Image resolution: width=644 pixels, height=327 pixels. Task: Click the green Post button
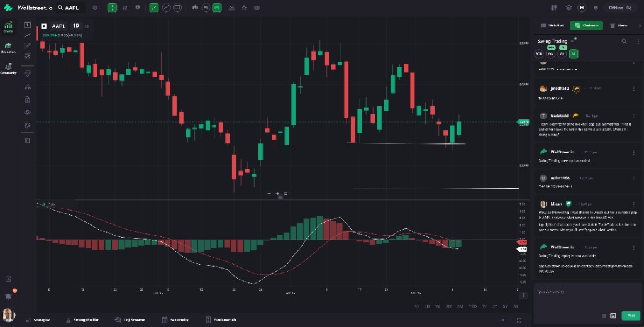point(631,316)
